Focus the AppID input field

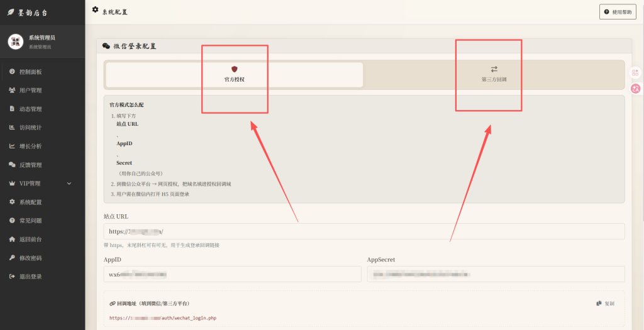tap(233, 274)
